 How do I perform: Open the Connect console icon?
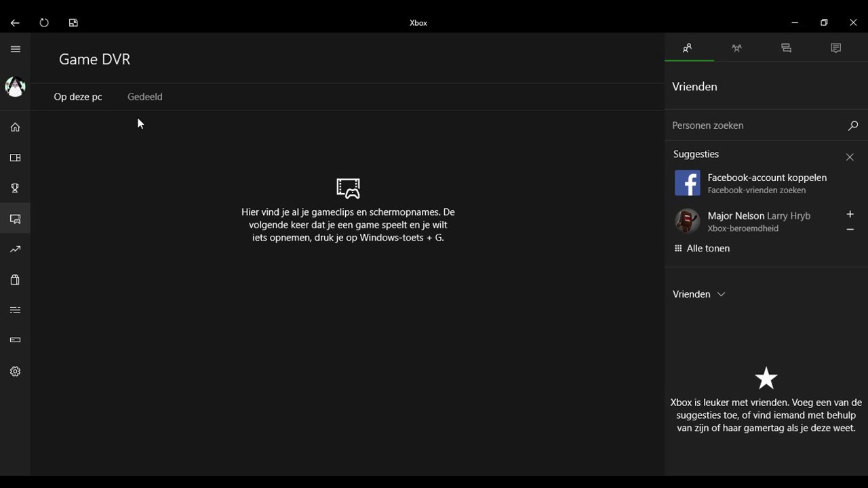[15, 340]
